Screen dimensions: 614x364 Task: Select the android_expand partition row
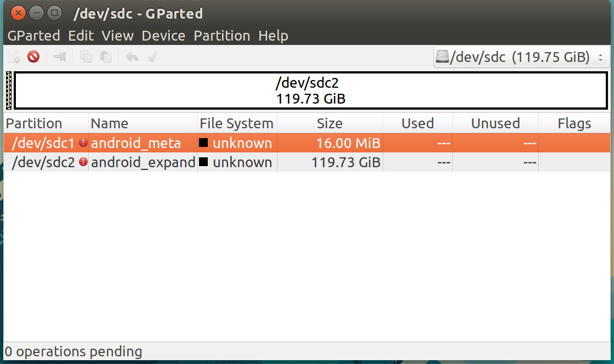click(x=143, y=162)
